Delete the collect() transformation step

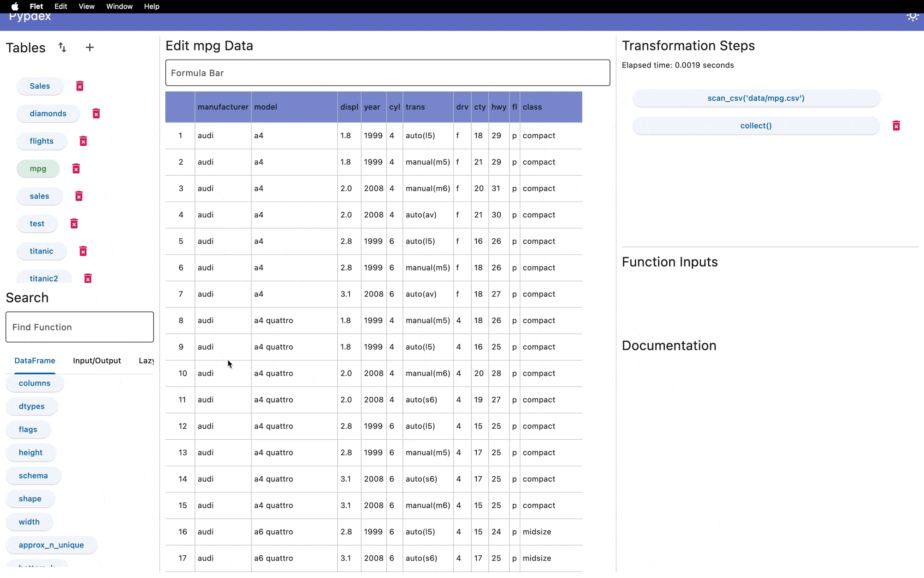click(896, 126)
